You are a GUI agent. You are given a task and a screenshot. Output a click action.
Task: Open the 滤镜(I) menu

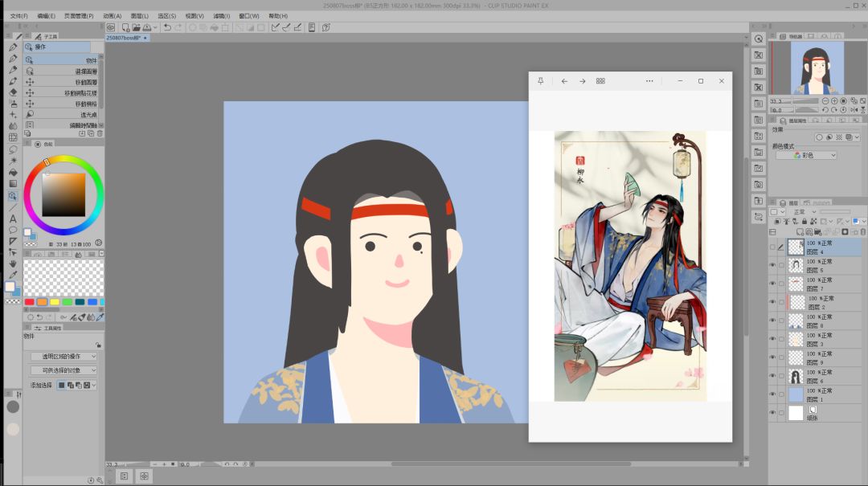(x=222, y=16)
